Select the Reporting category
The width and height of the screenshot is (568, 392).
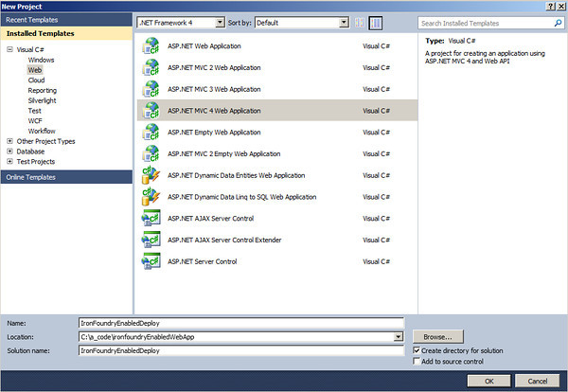click(x=42, y=90)
